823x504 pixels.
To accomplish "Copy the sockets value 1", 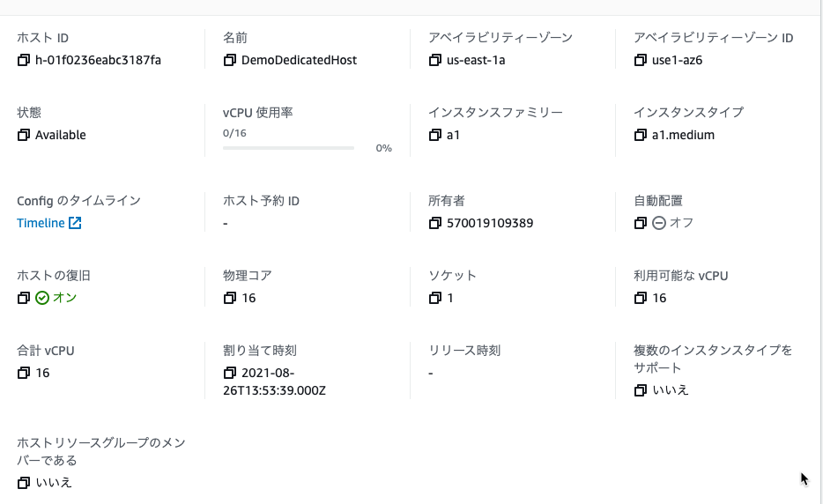I will [434, 298].
